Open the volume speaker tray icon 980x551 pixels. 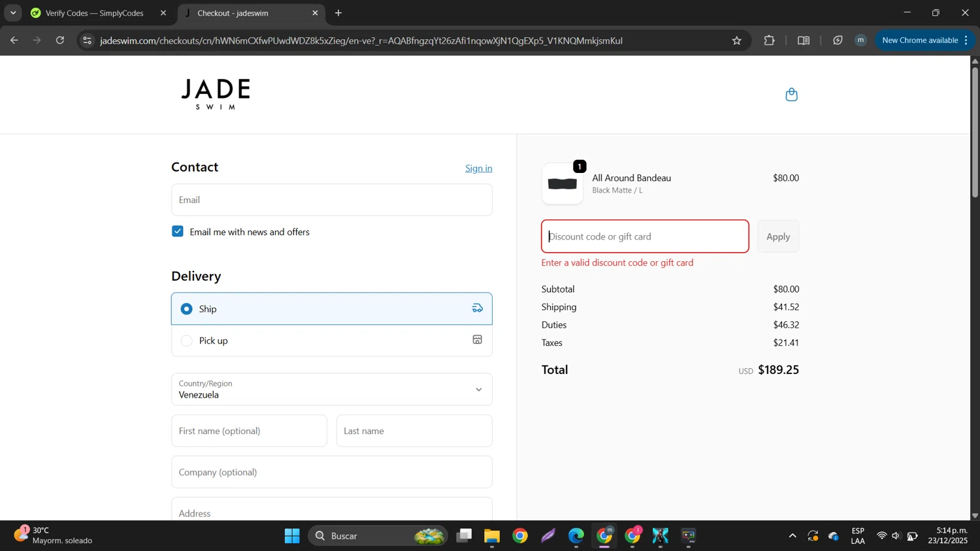pos(896,536)
